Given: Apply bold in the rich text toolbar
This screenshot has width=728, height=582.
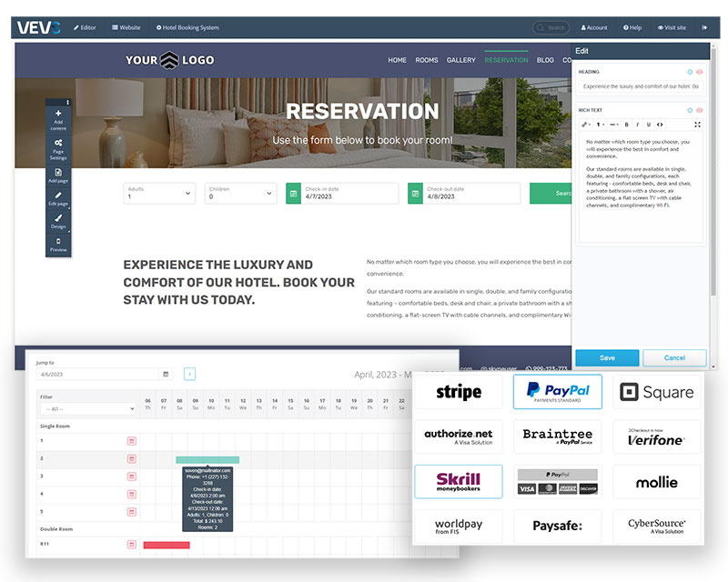Looking at the screenshot, I should click(x=626, y=125).
